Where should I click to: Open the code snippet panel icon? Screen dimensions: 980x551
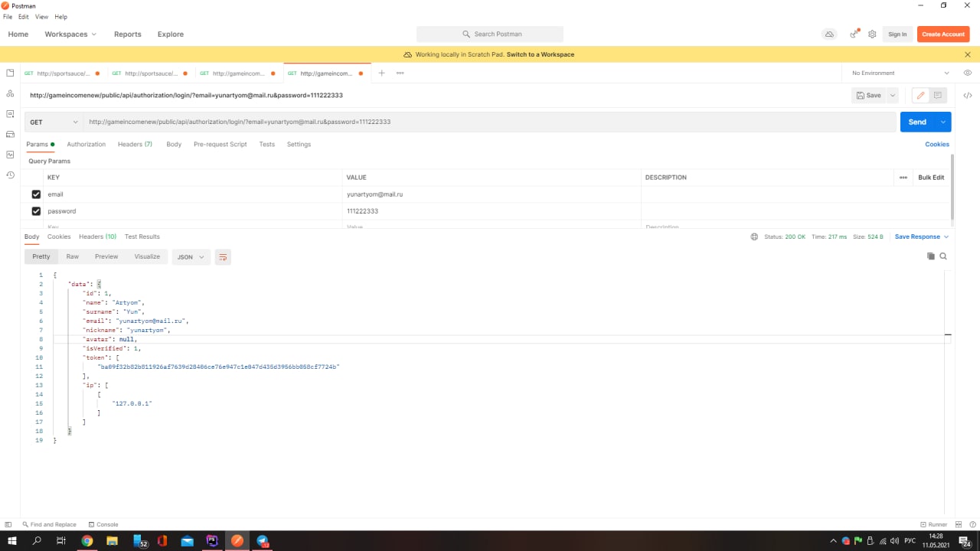pyautogui.click(x=968, y=96)
